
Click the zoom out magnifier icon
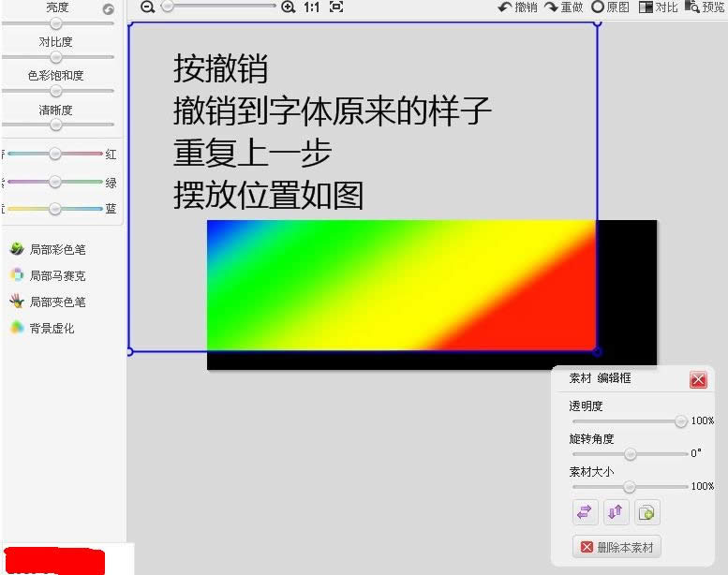tap(147, 7)
